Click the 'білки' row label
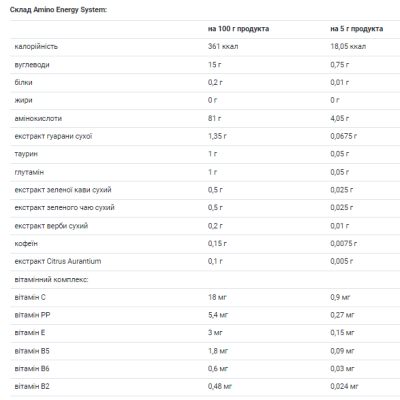The width and height of the screenshot is (400, 400). pos(23,82)
